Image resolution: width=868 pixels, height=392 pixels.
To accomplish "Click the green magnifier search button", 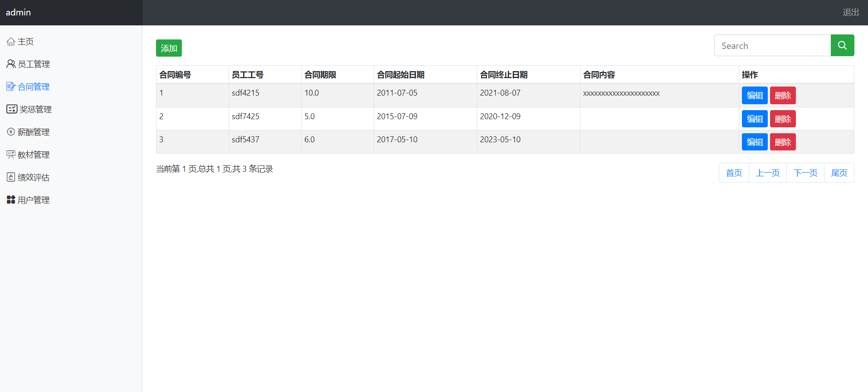I will (x=842, y=45).
